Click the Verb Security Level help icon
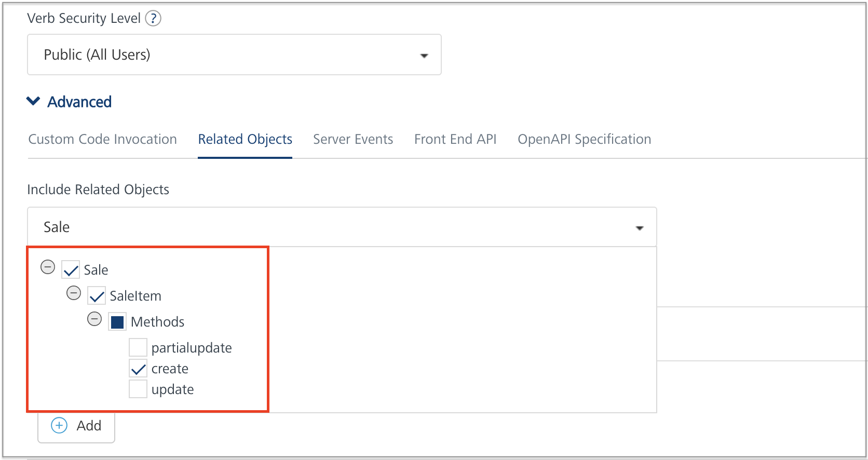 [153, 19]
